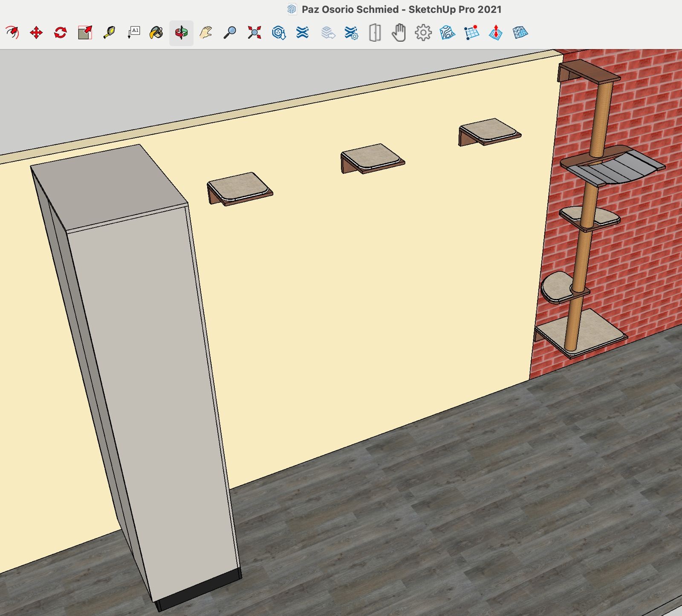Activate the Orbit tool
The height and width of the screenshot is (616, 682).
tap(181, 33)
